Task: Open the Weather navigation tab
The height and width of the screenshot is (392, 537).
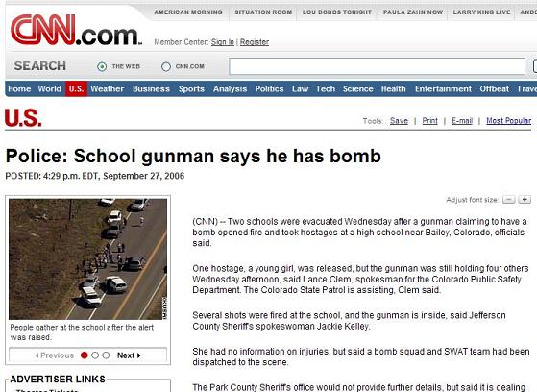Action: pos(108,89)
